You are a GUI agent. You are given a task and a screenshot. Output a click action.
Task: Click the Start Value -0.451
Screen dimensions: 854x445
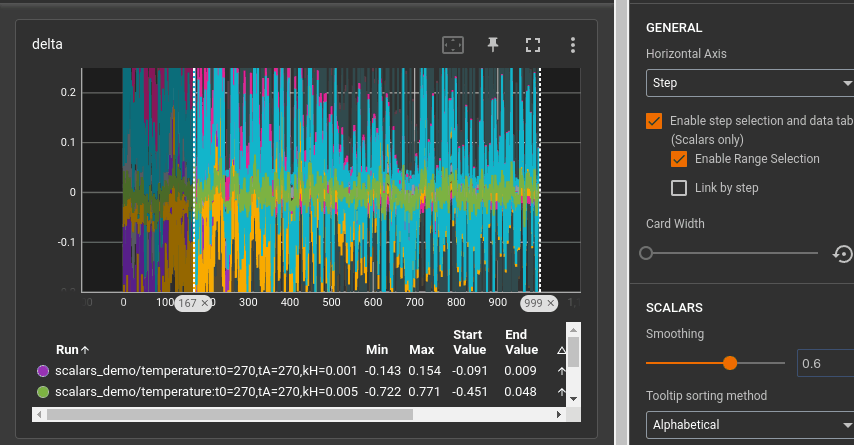(x=469, y=392)
